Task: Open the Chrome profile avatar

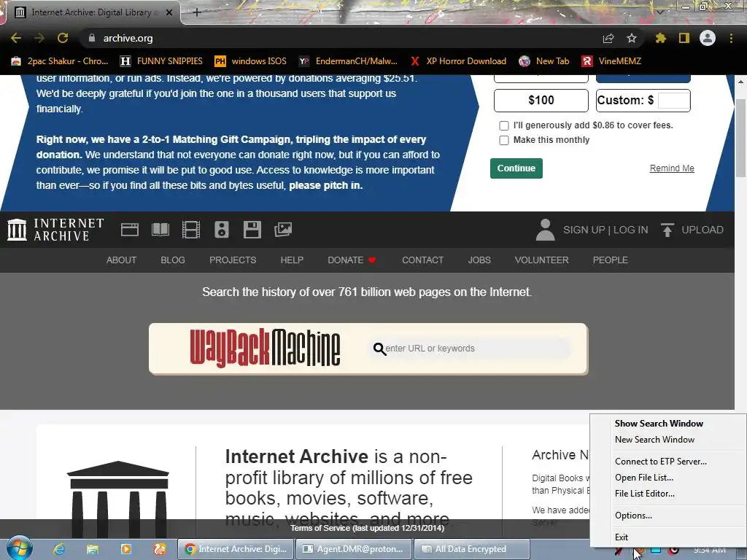Action: [708, 38]
